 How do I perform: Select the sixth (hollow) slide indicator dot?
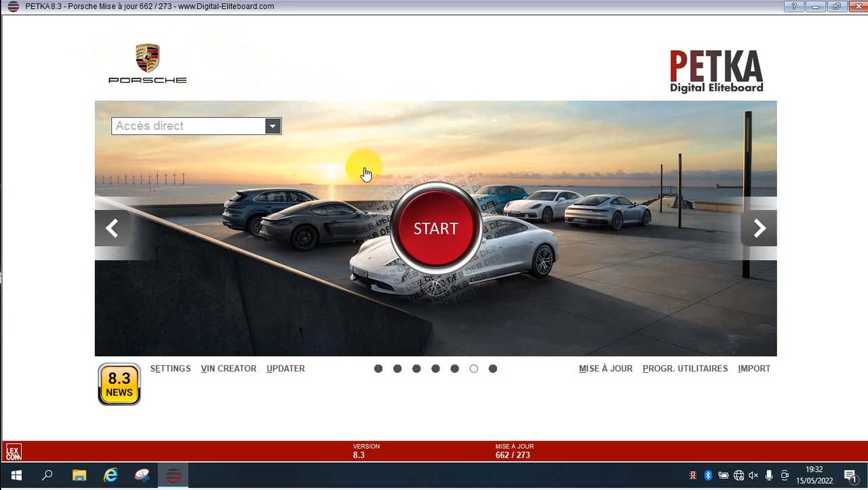point(473,369)
